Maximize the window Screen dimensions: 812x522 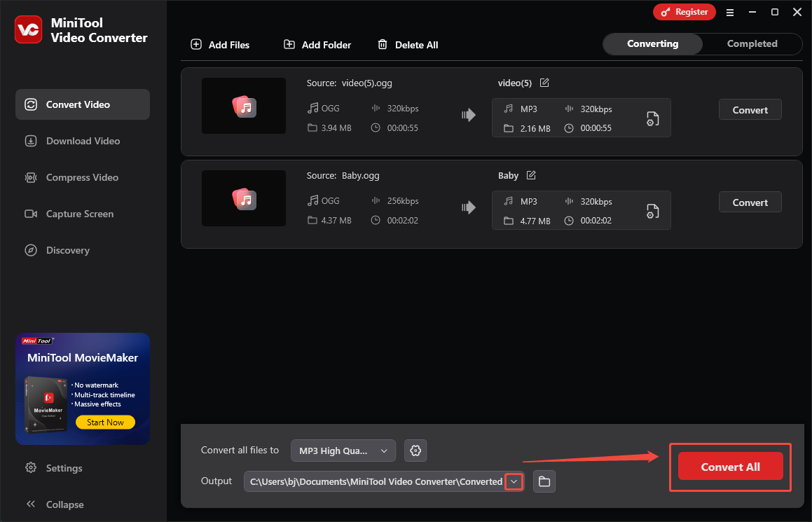point(775,12)
